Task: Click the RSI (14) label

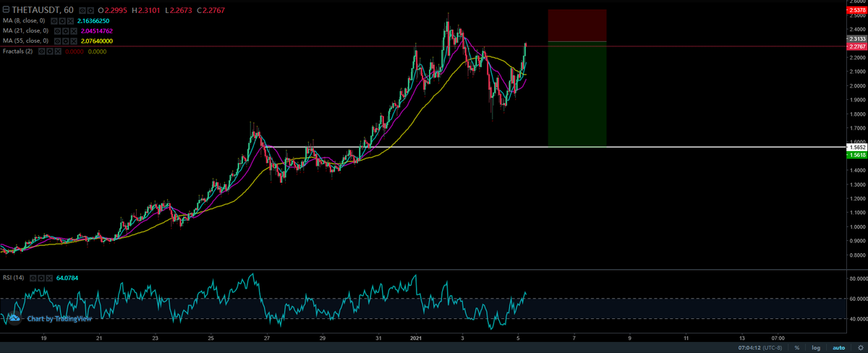Action: click(x=13, y=278)
